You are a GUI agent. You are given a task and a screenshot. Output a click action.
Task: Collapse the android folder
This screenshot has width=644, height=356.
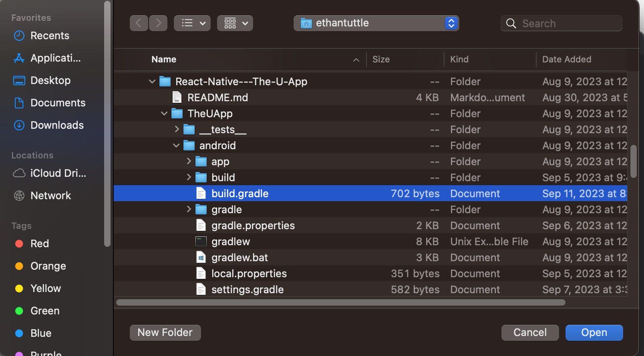click(176, 146)
